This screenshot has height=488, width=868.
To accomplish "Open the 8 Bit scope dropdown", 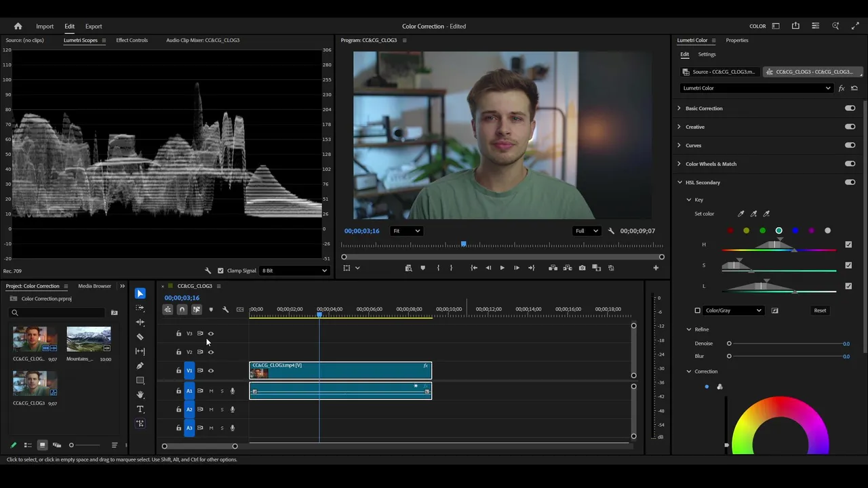I will 294,270.
